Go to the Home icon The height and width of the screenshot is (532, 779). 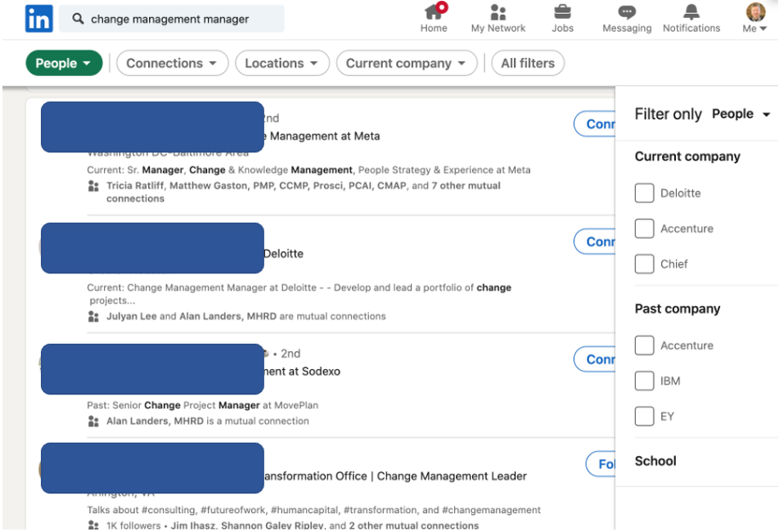[434, 12]
